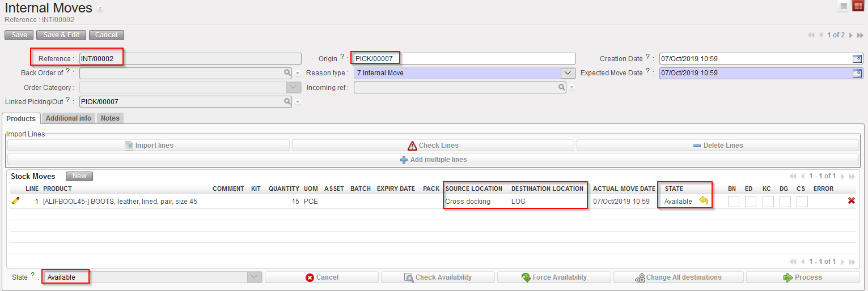Toggle BN checkbox on BOOTS line
The width and height of the screenshot is (868, 291).
click(x=733, y=201)
